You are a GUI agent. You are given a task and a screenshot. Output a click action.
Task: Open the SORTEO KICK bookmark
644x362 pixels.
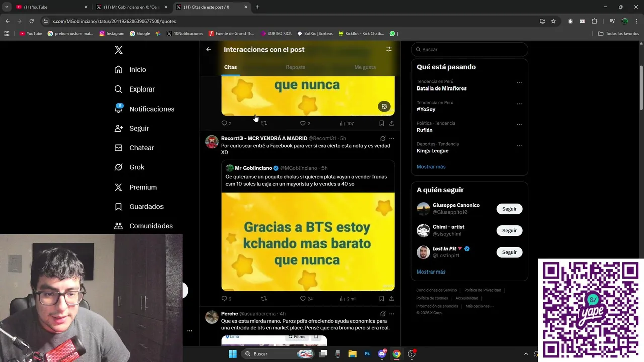tap(276, 34)
